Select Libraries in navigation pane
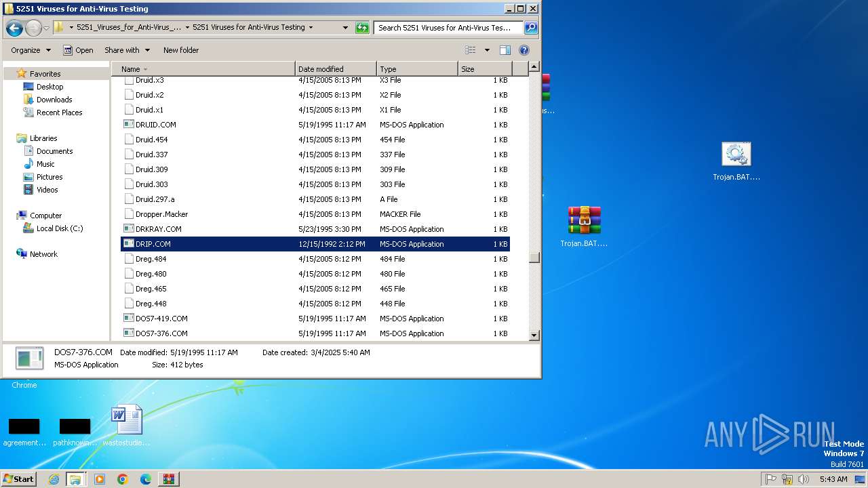The image size is (868, 488). [43, 138]
